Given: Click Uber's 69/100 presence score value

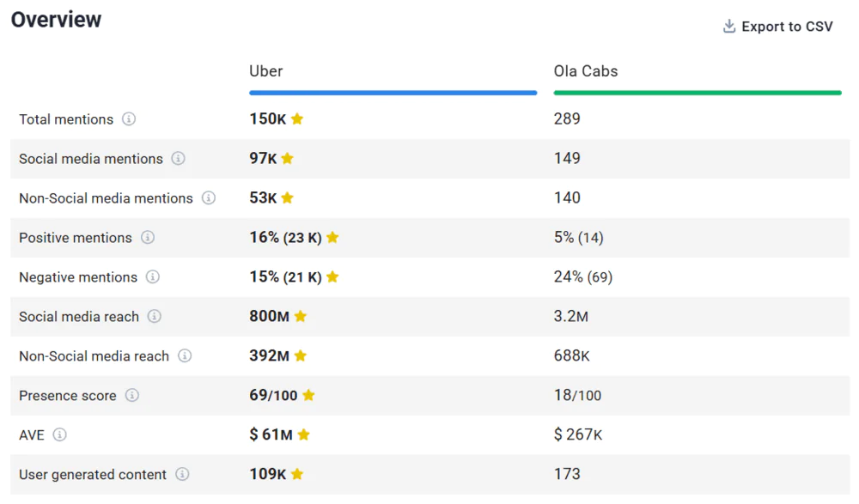Looking at the screenshot, I should [273, 396].
